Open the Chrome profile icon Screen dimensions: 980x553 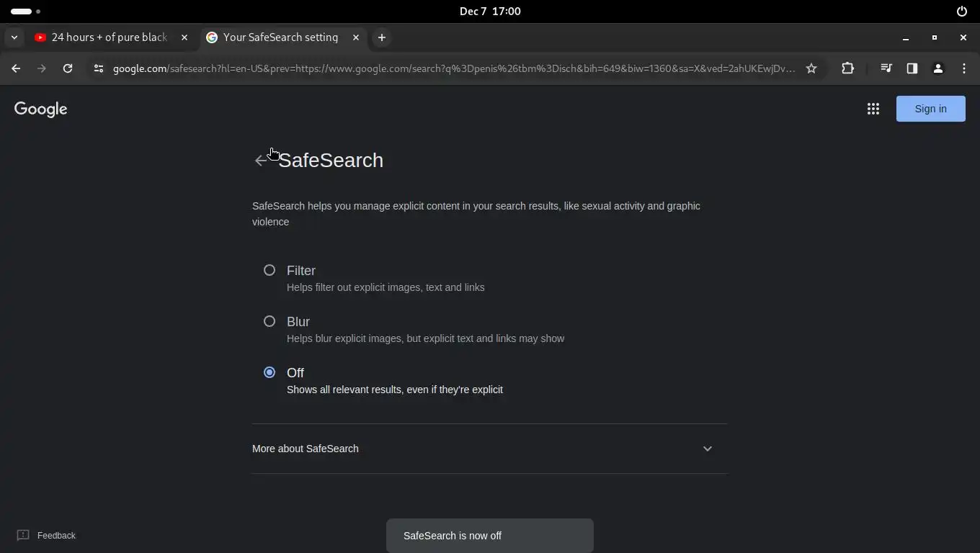pos(938,68)
